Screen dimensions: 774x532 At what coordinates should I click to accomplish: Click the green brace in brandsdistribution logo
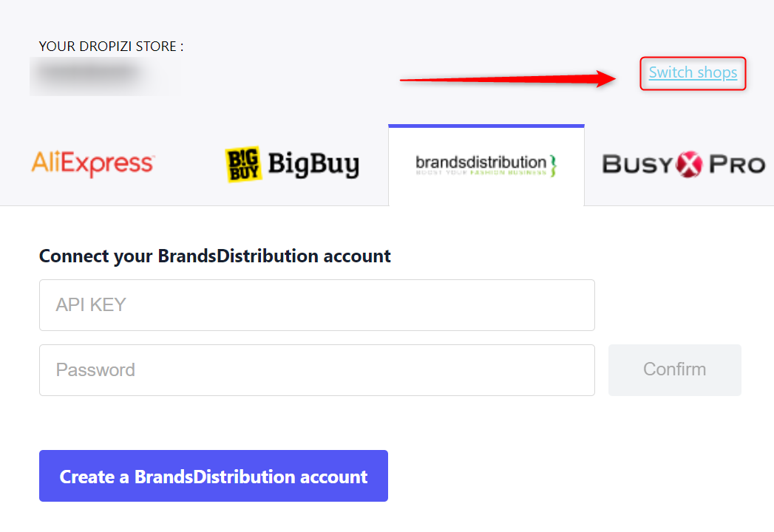coord(554,166)
